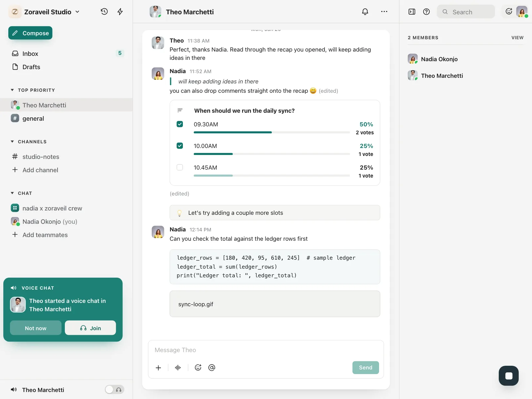Collapse the Top Priority section
The image size is (532, 399).
12,90
